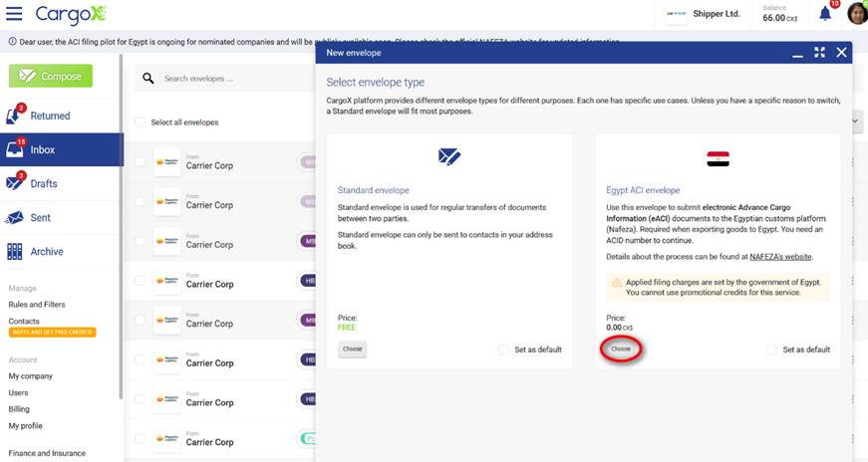868x462 pixels.
Task: Check the second Carrier Corp envelope
Action: pos(140,201)
